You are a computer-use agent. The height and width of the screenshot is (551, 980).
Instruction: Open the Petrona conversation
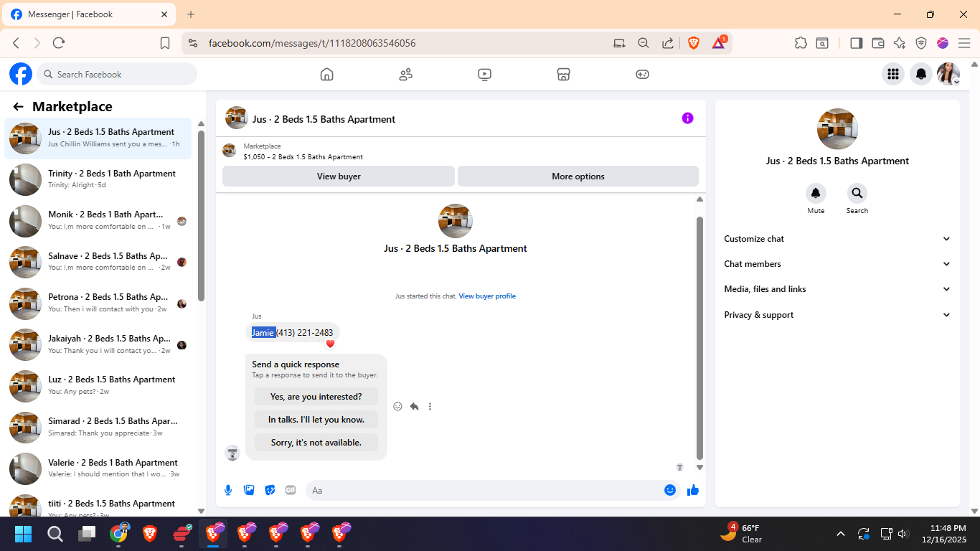[98, 303]
